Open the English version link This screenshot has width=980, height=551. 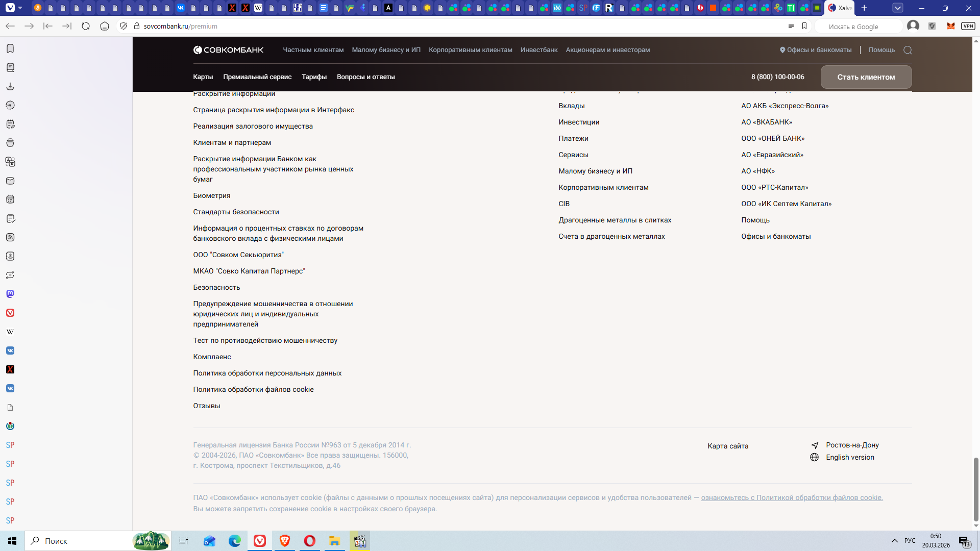point(850,458)
